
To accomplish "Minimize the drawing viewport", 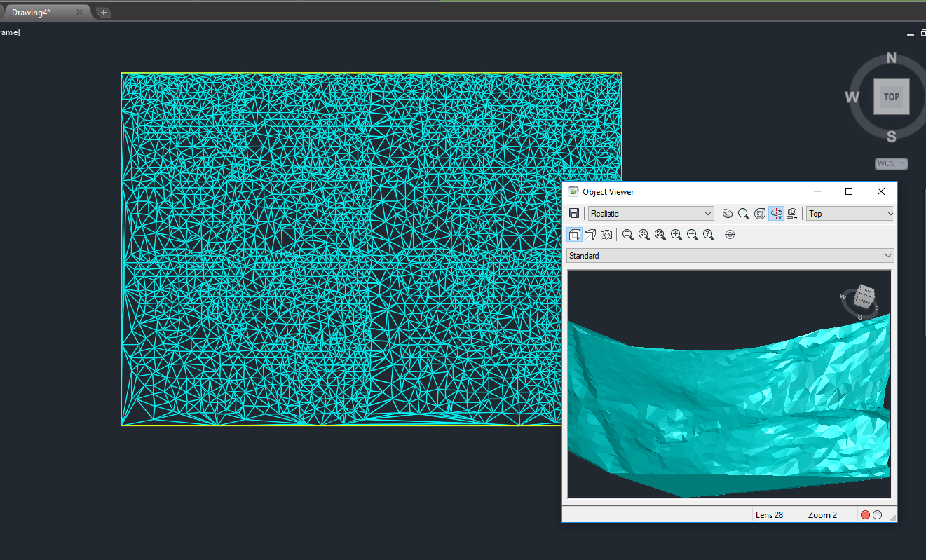I will (910, 34).
